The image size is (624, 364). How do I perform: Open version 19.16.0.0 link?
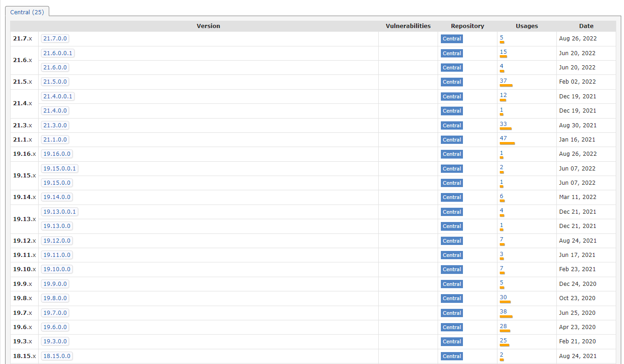point(57,154)
